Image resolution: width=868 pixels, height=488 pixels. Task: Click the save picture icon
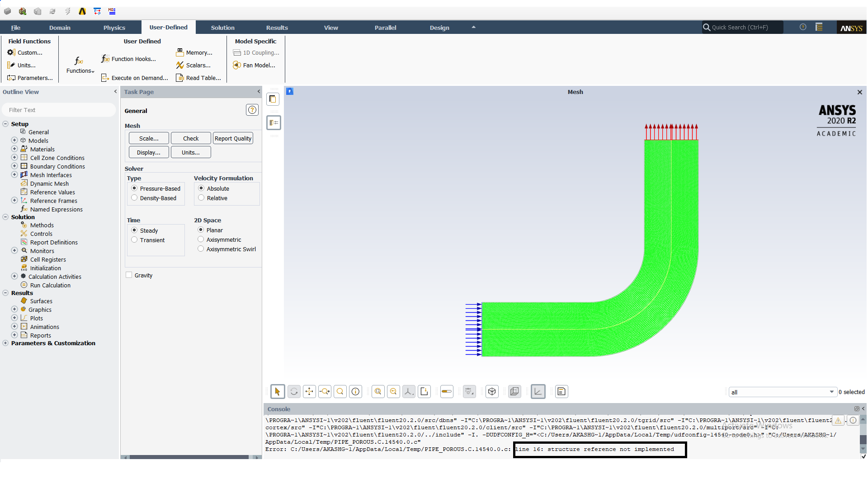coord(424,392)
